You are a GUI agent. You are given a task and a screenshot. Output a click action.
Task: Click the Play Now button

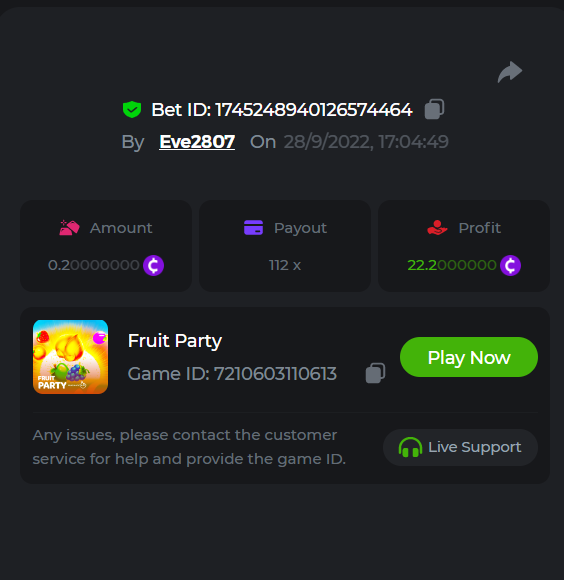pos(469,357)
